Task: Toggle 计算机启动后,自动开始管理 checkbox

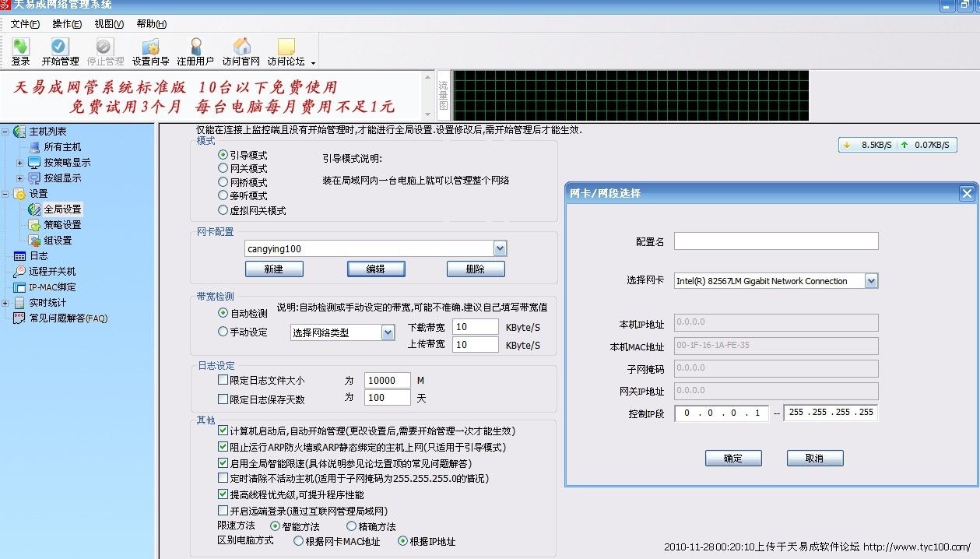Action: (223, 431)
